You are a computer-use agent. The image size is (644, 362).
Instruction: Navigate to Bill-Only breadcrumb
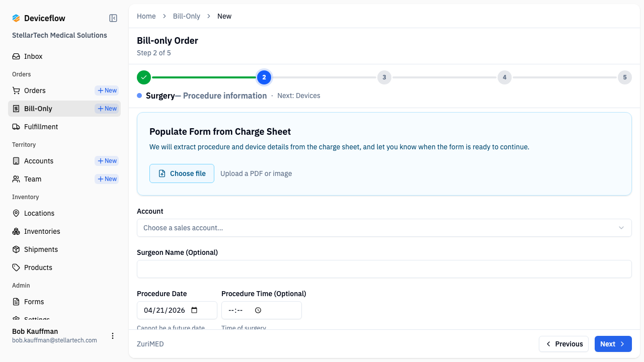coord(186,16)
